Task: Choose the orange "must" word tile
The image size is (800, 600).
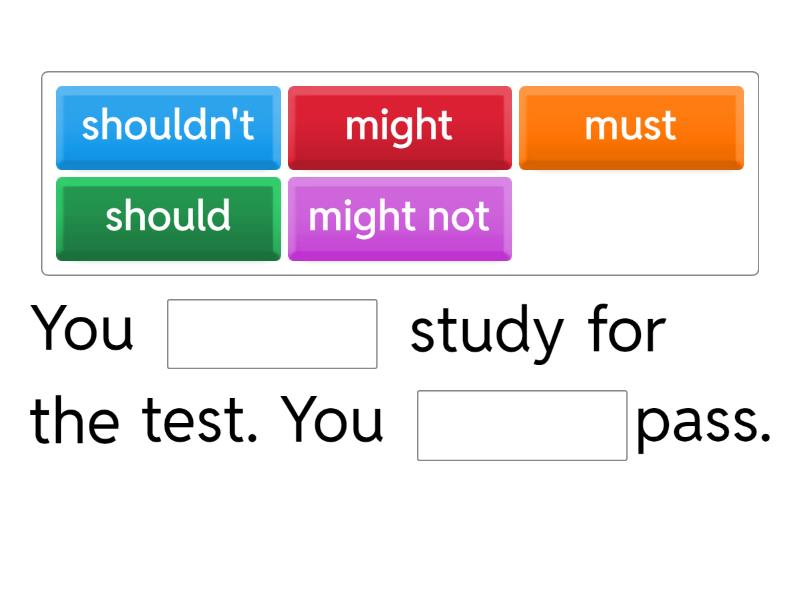Action: coord(631,128)
